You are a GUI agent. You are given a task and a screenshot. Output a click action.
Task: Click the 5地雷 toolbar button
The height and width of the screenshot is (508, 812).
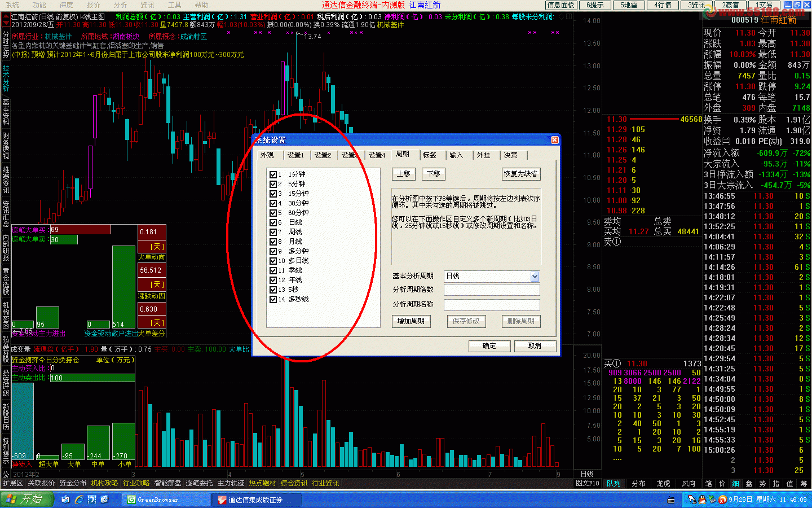tap(629, 5)
